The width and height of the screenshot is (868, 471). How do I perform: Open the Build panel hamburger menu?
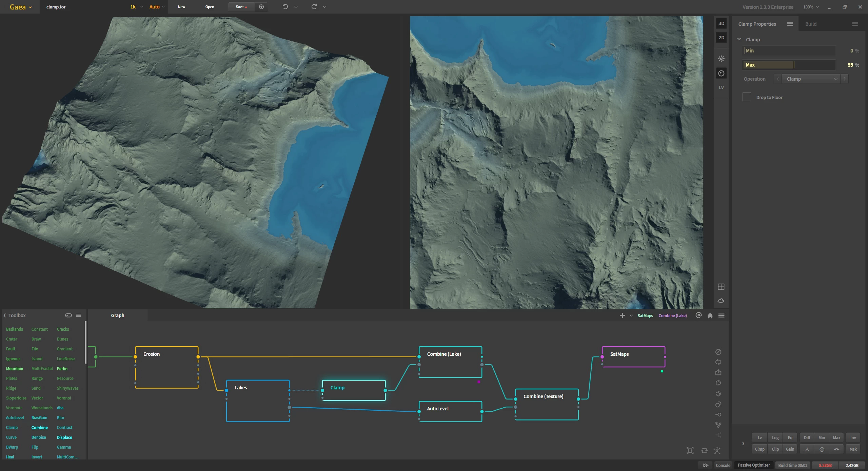(x=855, y=24)
